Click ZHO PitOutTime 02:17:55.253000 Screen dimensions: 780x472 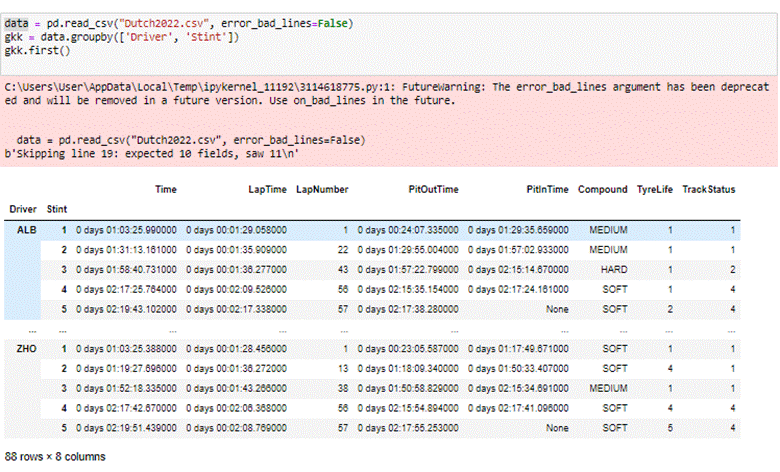pyautogui.click(x=408, y=428)
